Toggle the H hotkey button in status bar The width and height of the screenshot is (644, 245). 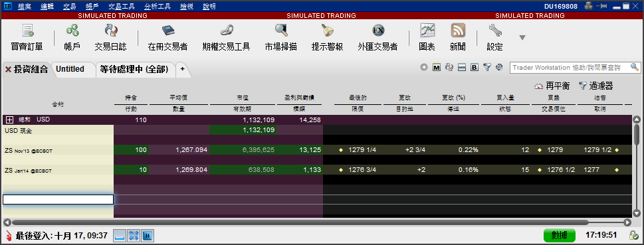[148, 236]
